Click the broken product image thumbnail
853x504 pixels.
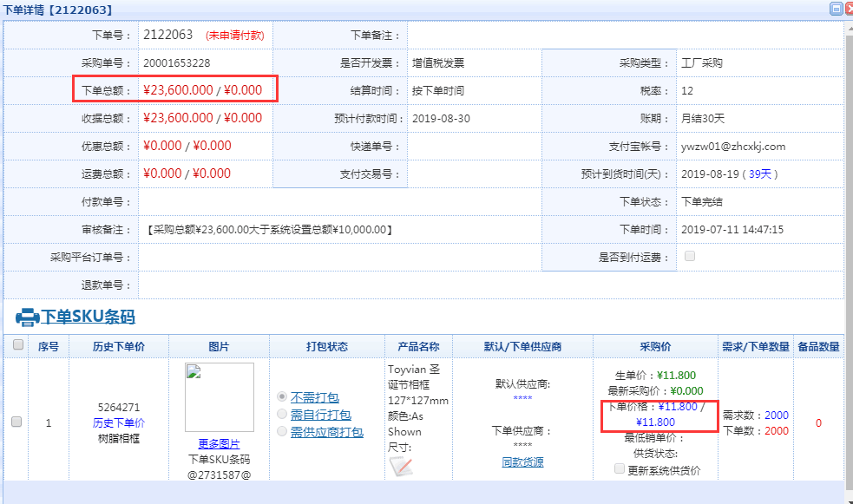[220, 397]
